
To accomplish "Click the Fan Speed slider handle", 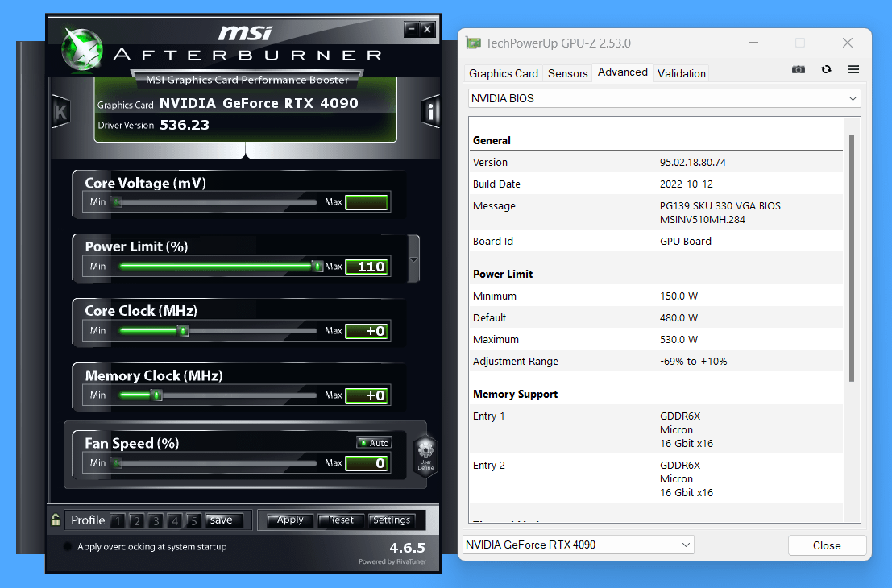I will (x=117, y=463).
